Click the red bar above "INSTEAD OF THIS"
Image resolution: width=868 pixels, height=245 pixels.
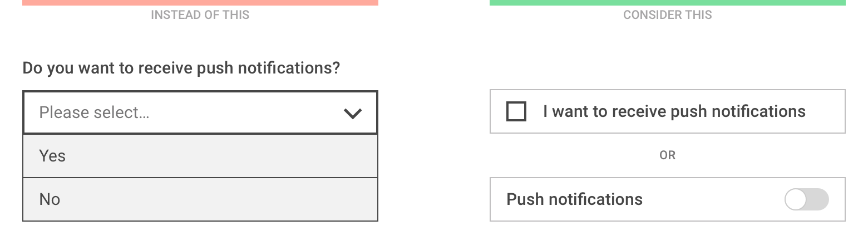click(200, 2)
